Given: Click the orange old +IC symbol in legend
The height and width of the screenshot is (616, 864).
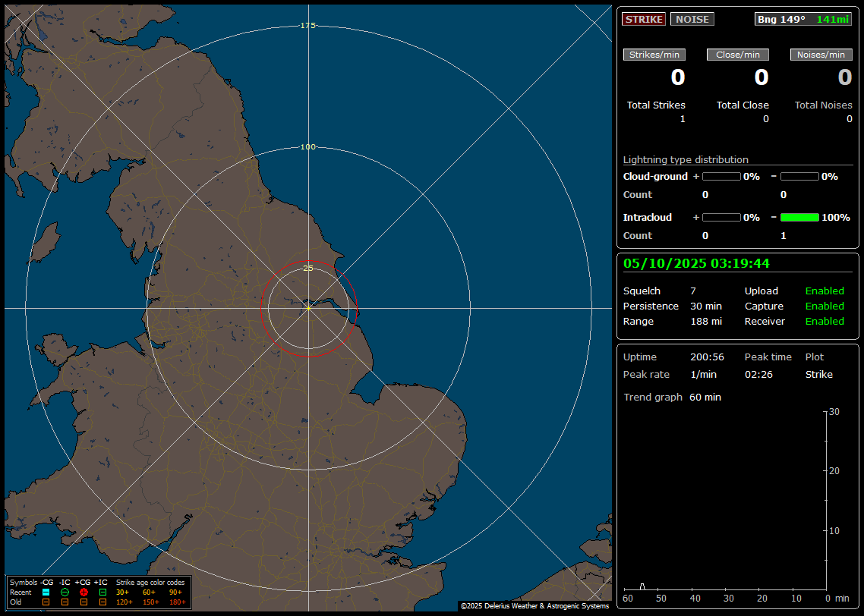Looking at the screenshot, I should coord(102,602).
